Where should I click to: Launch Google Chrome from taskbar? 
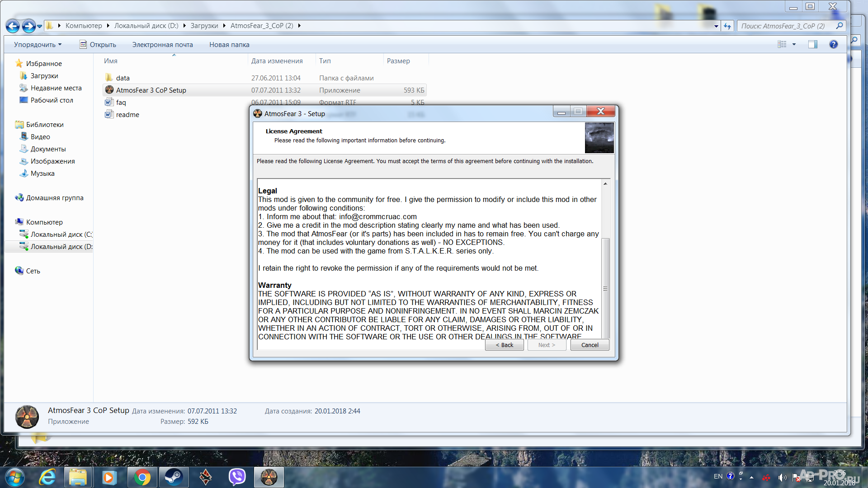click(x=142, y=477)
